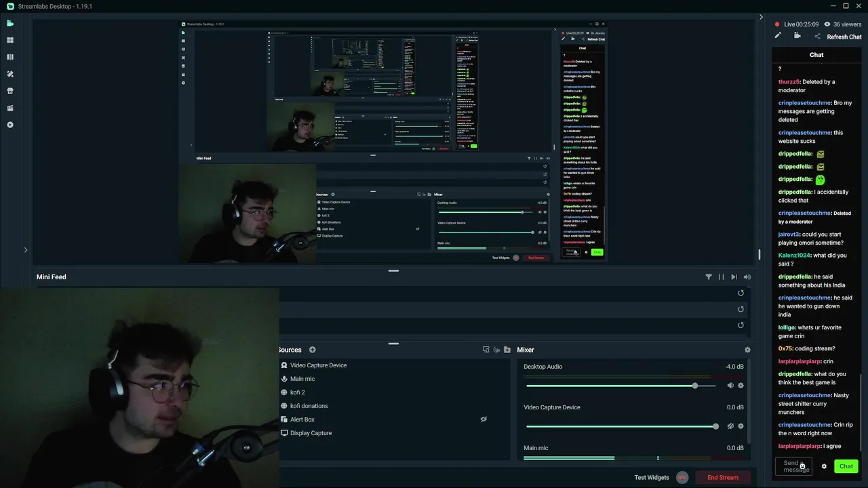The image size is (868, 488).
Task: Click the audio wave icon in Sources header
Action: pos(496,350)
